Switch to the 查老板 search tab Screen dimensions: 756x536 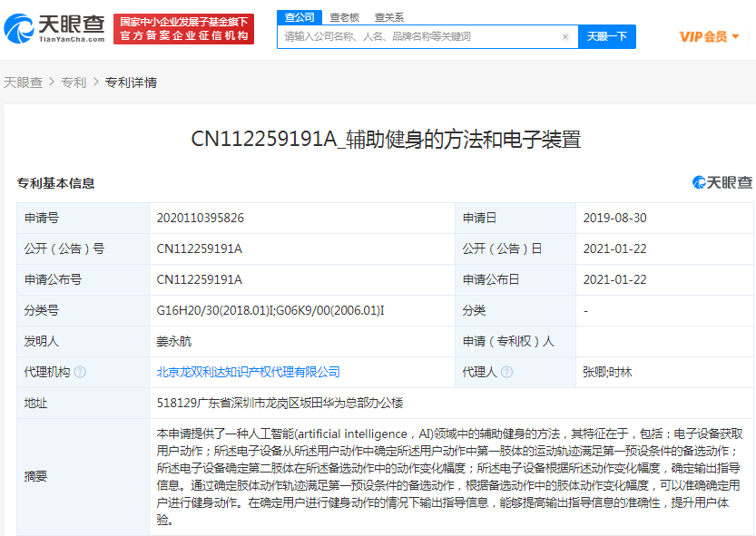344,16
